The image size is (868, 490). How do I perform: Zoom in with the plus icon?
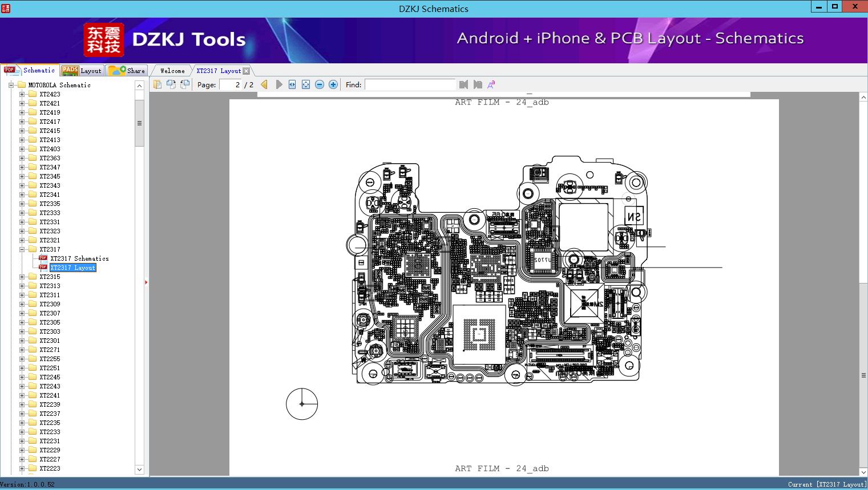click(x=333, y=84)
